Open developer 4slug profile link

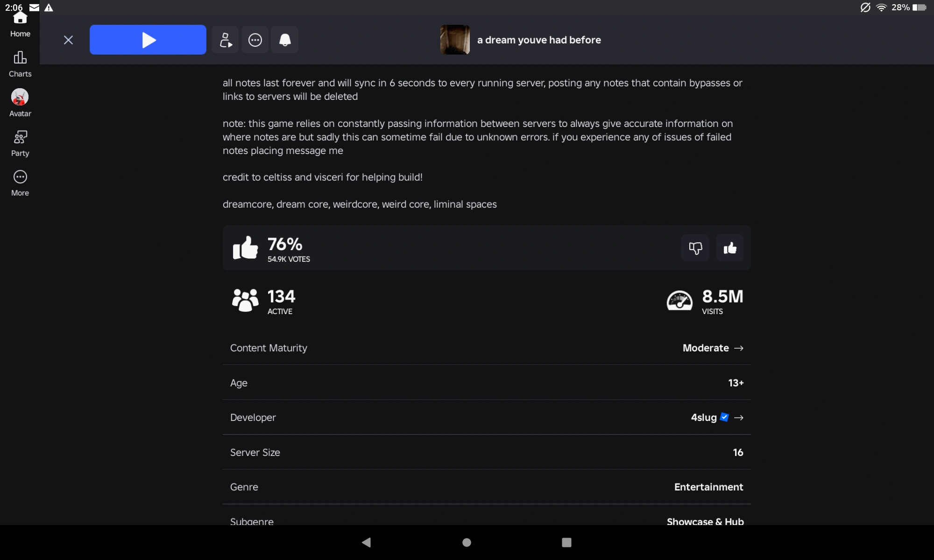click(x=704, y=418)
